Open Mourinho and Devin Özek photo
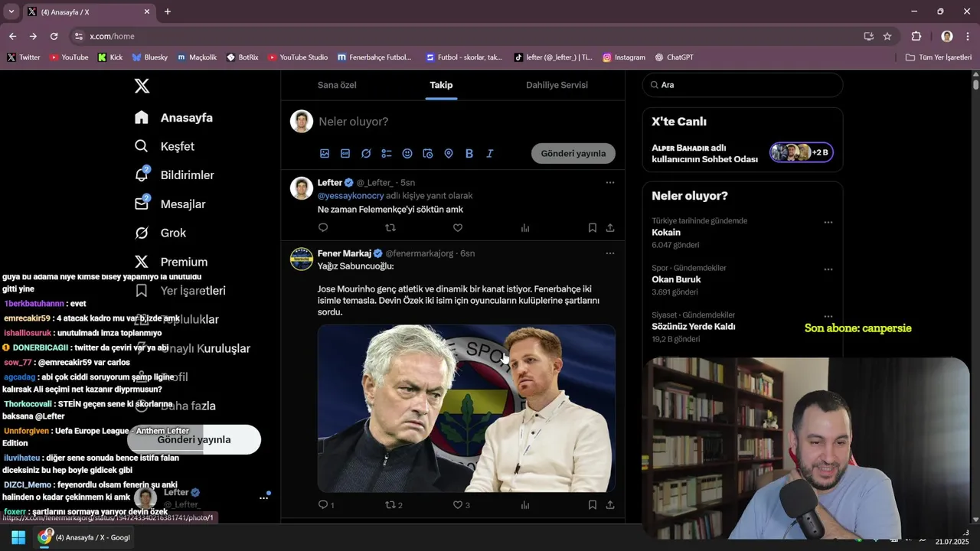The width and height of the screenshot is (980, 551). 466,409
